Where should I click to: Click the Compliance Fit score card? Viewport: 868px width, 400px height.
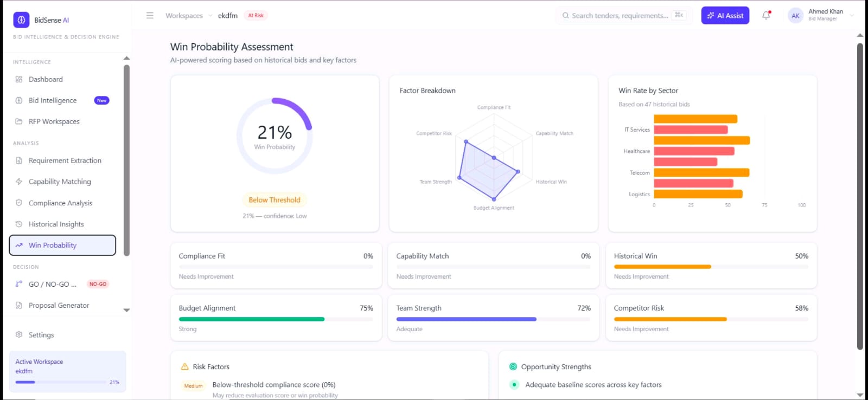point(276,266)
